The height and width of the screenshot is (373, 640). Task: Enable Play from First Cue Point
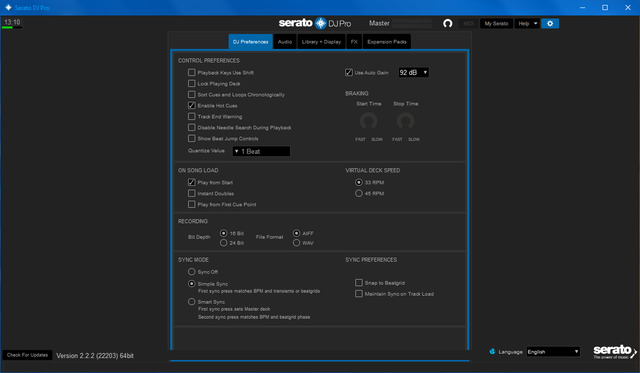pos(191,204)
